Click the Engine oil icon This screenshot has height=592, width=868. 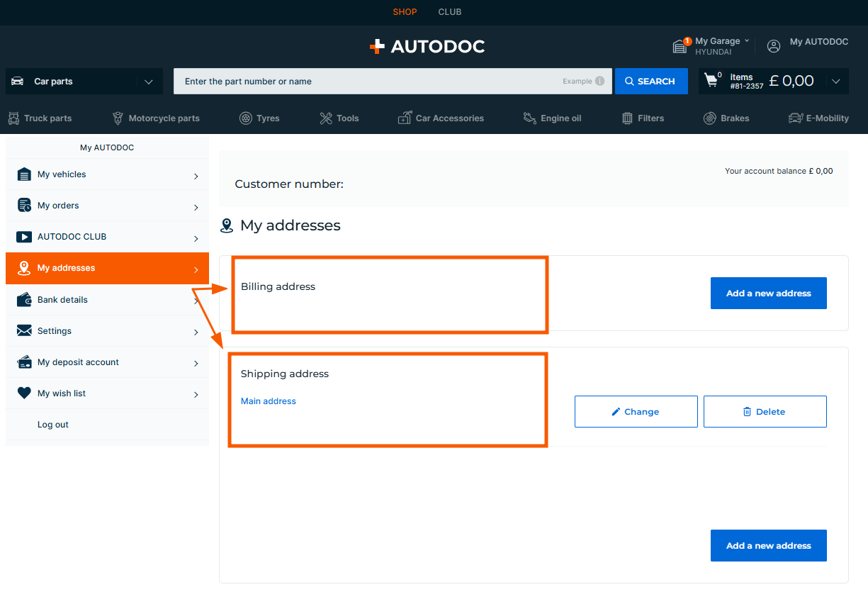[529, 118]
